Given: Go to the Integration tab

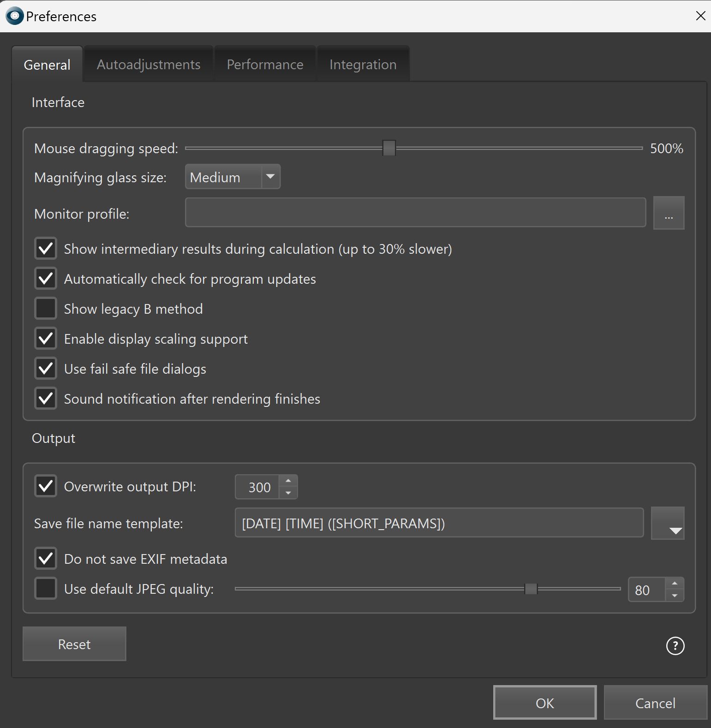Looking at the screenshot, I should (x=363, y=65).
